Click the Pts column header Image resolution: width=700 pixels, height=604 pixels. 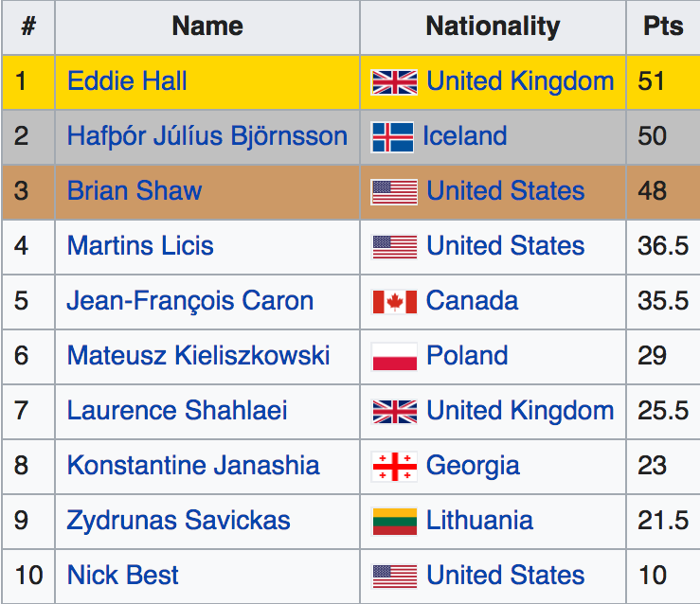click(x=663, y=27)
